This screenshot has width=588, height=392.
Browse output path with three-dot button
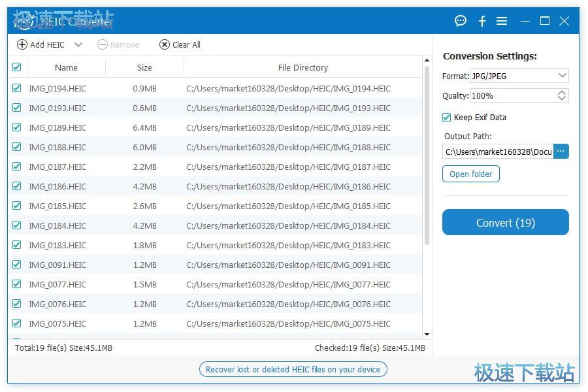561,152
